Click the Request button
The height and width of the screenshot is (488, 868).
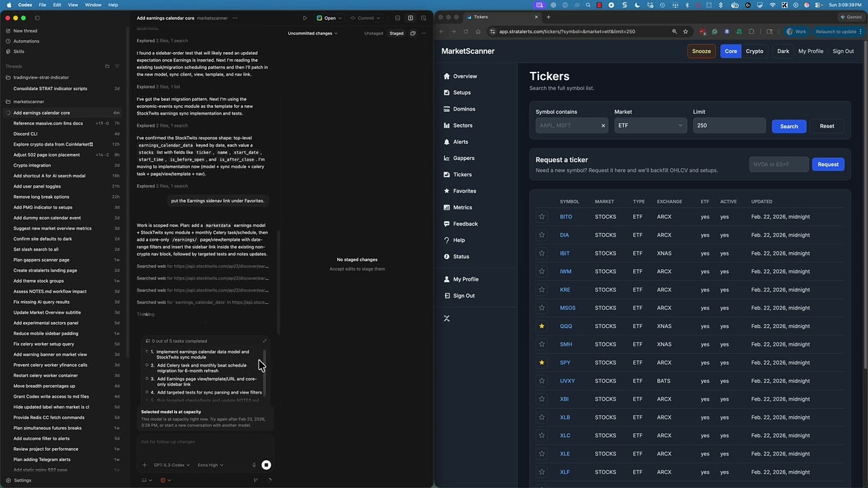828,164
